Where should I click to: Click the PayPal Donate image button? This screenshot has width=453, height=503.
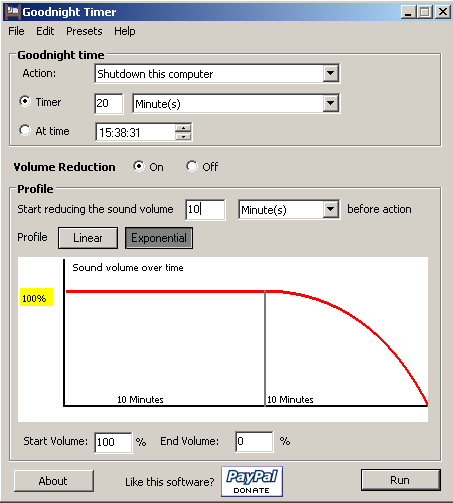coord(252,481)
